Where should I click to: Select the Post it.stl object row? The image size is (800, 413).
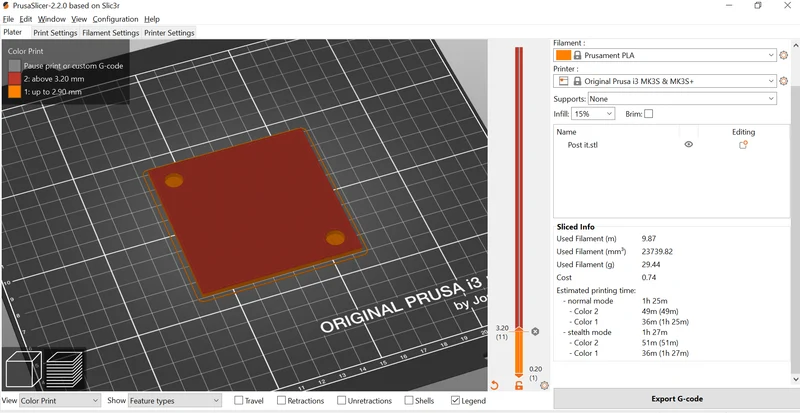click(671, 144)
